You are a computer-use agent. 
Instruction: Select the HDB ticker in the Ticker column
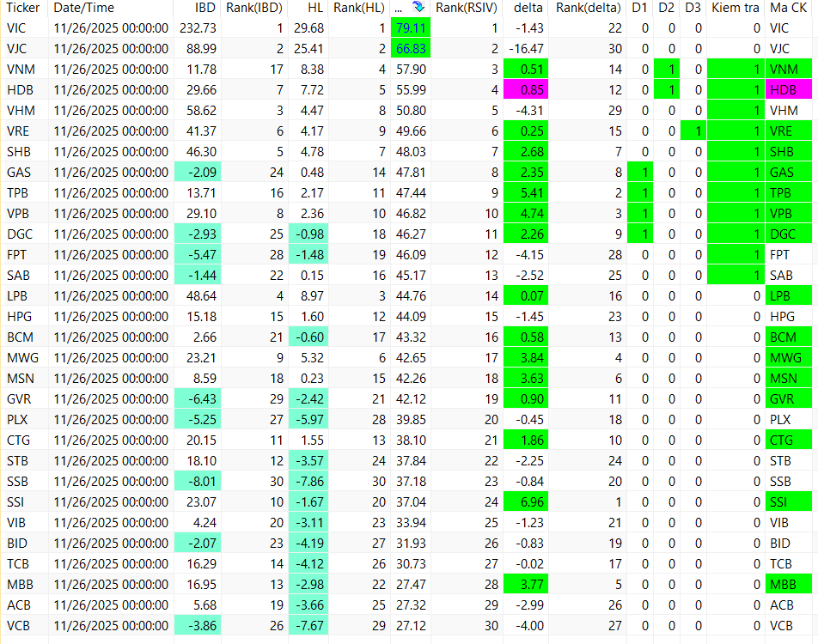20,90
